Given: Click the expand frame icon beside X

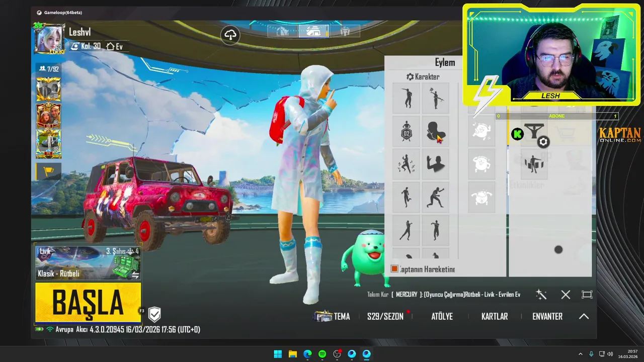Looking at the screenshot, I should click(587, 295).
